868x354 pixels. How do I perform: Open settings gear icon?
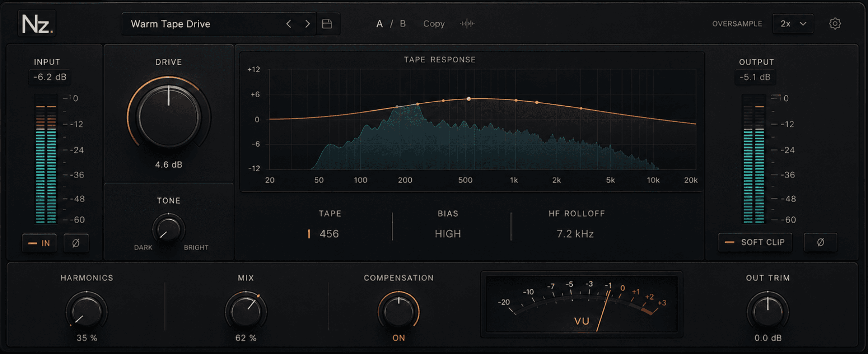(x=835, y=24)
